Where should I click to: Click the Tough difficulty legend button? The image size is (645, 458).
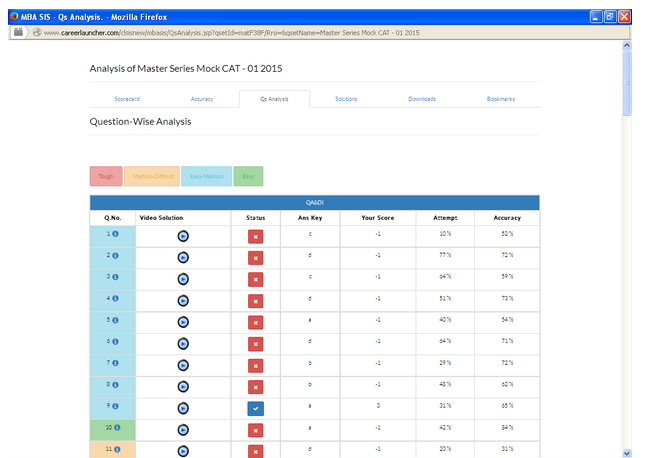(106, 176)
